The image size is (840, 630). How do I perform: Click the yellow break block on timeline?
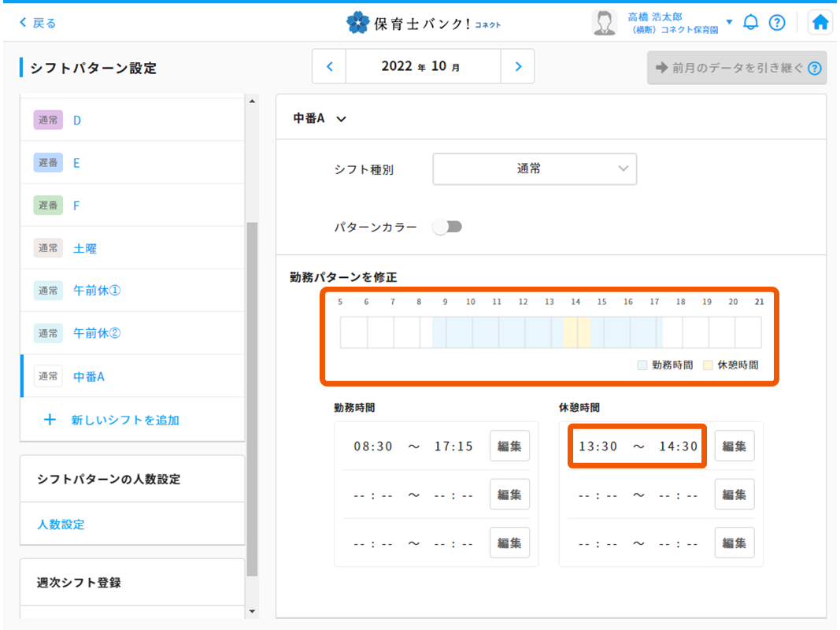(x=577, y=332)
